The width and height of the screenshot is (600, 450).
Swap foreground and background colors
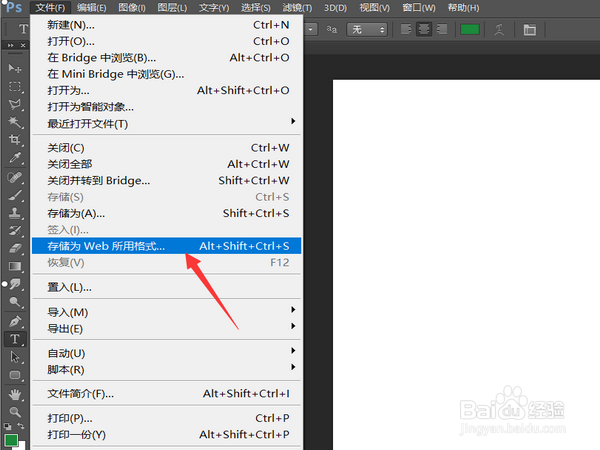(21, 426)
